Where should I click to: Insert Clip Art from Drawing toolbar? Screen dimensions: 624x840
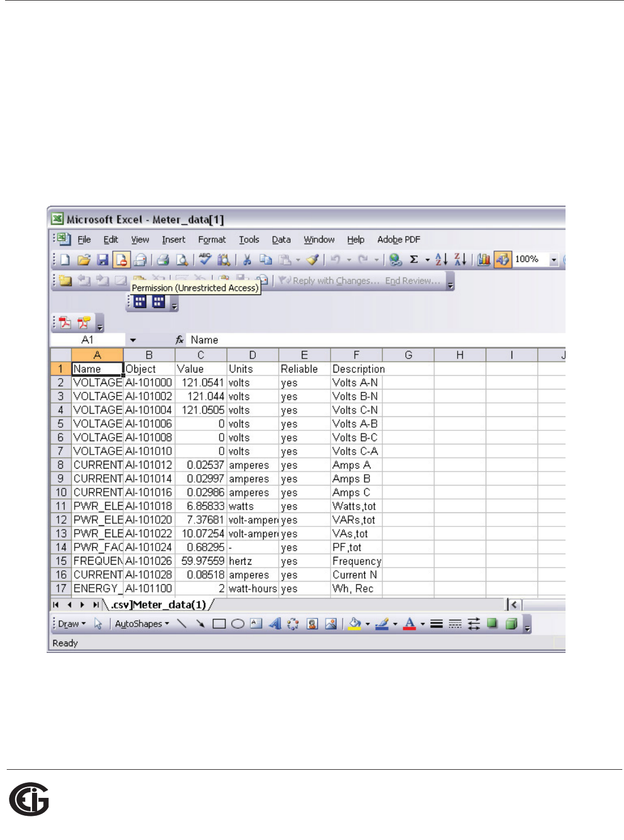313,624
